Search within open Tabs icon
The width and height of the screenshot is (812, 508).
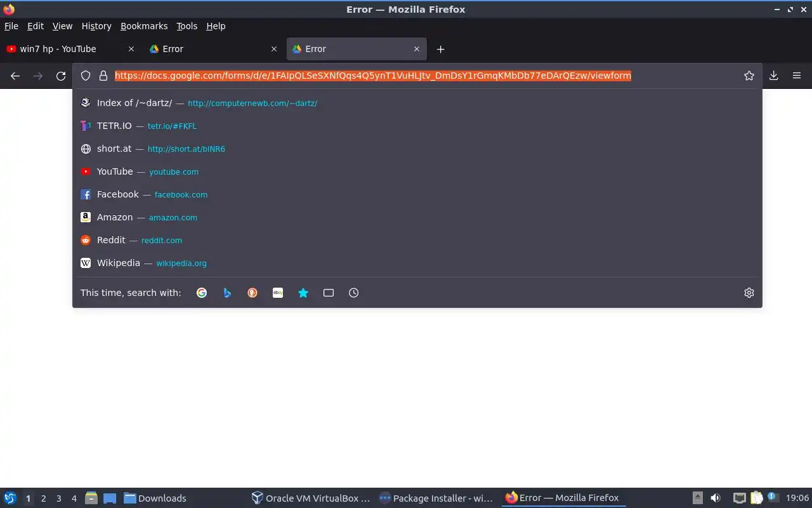pos(329,293)
